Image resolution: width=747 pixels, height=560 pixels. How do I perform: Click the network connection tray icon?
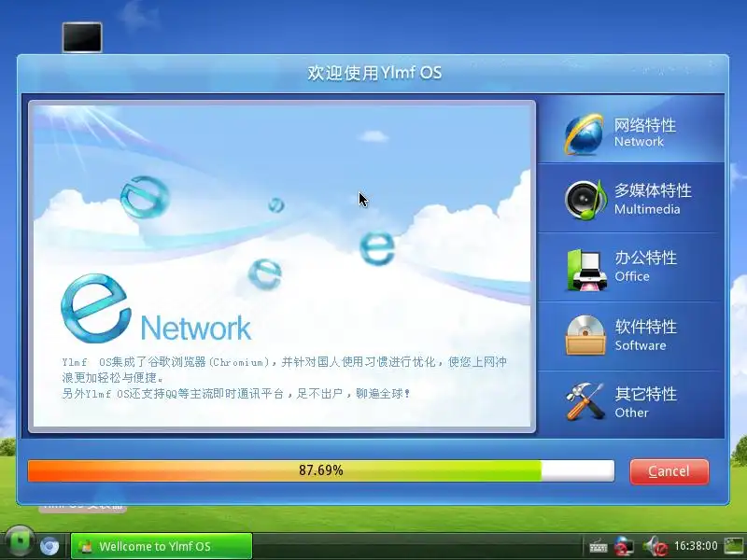coord(624,546)
